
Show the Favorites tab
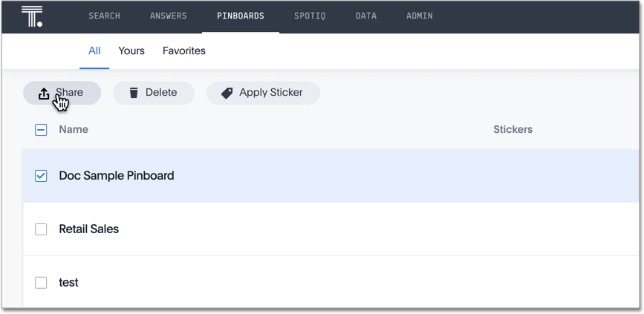pos(184,51)
